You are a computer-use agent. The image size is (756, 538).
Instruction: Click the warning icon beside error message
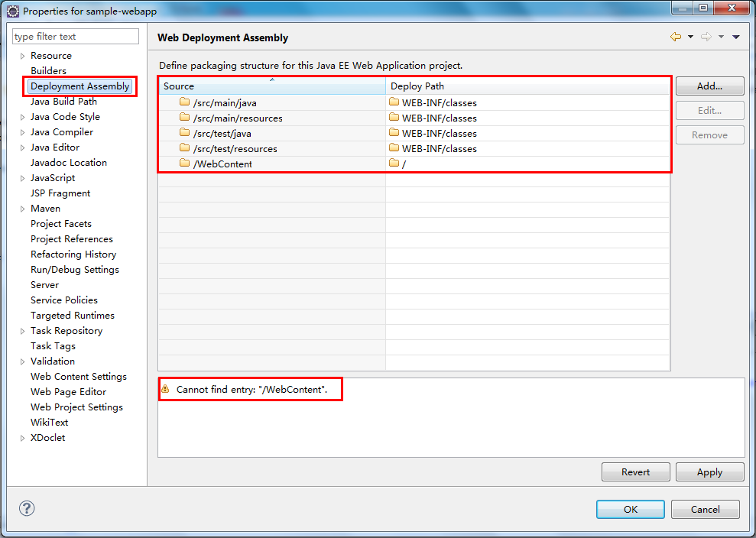coord(165,389)
